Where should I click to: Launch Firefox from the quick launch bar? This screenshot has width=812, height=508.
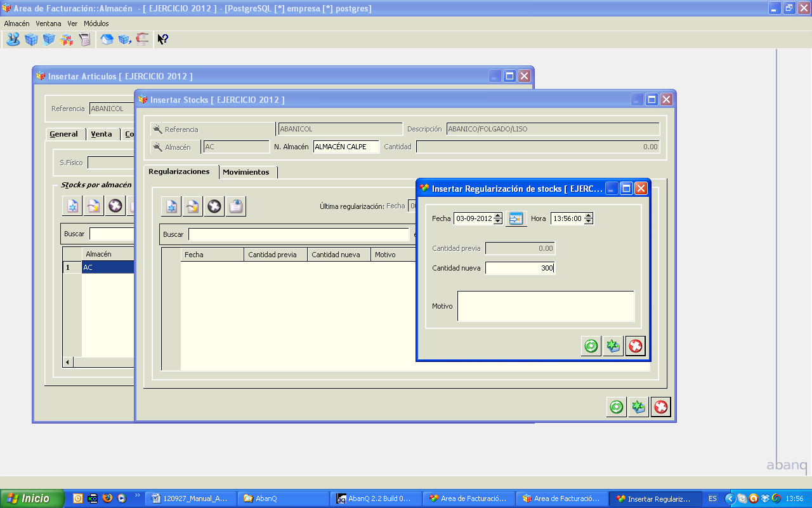tap(107, 498)
